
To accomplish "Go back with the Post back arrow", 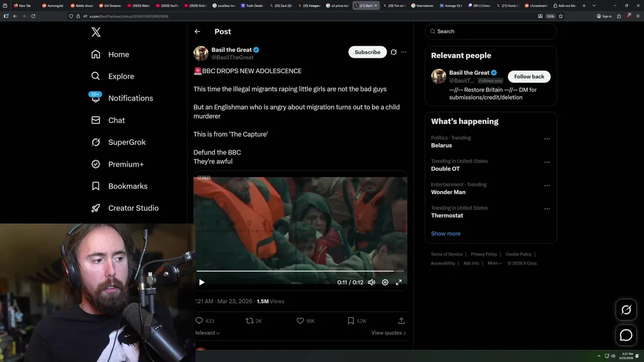I will click(x=197, y=31).
